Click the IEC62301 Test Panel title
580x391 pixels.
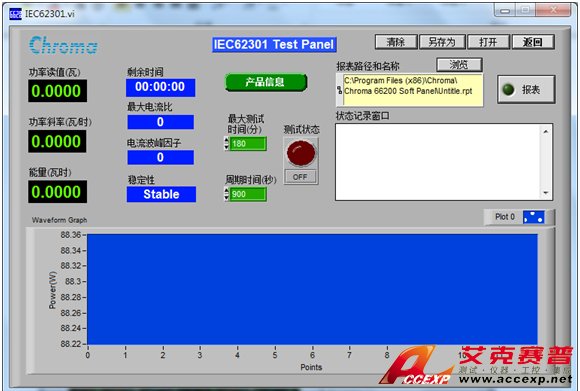point(274,44)
